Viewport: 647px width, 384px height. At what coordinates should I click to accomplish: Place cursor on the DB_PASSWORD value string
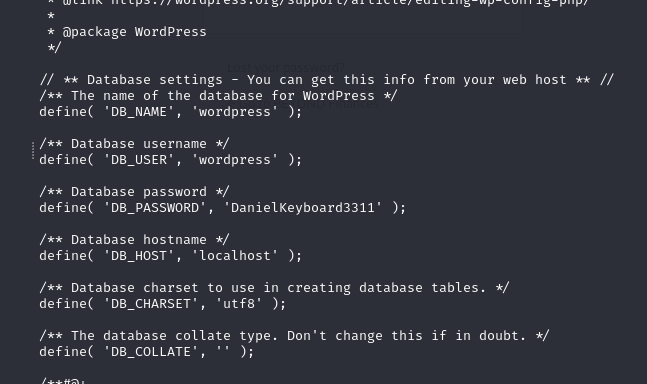302,208
